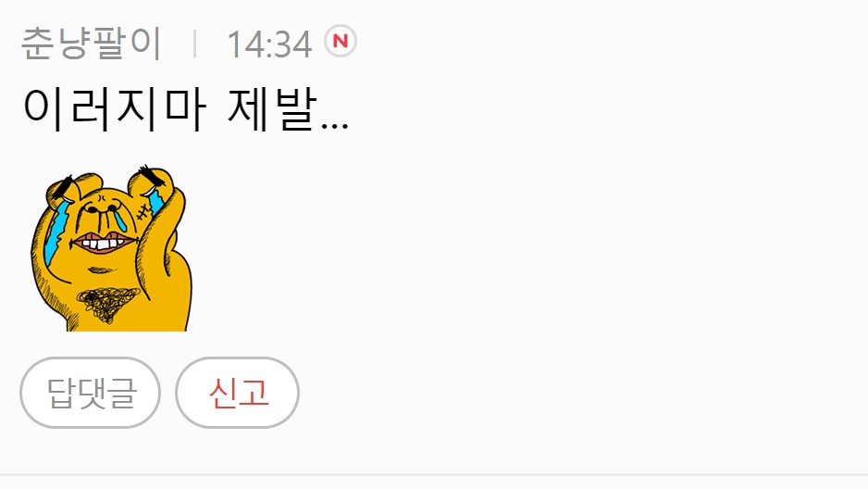Click the 답댓글 reply button

[91, 393]
